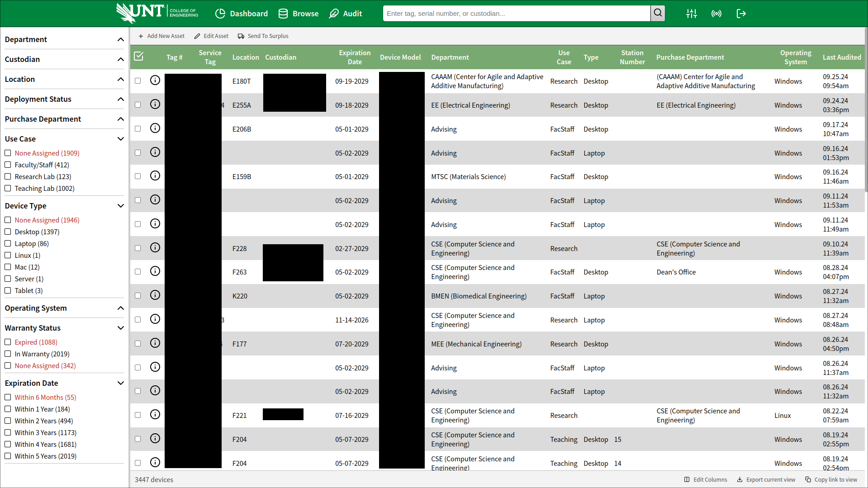The width and height of the screenshot is (868, 488).
Task: Open info icon for 11-14-2026 expiration row
Action: [x=155, y=319]
